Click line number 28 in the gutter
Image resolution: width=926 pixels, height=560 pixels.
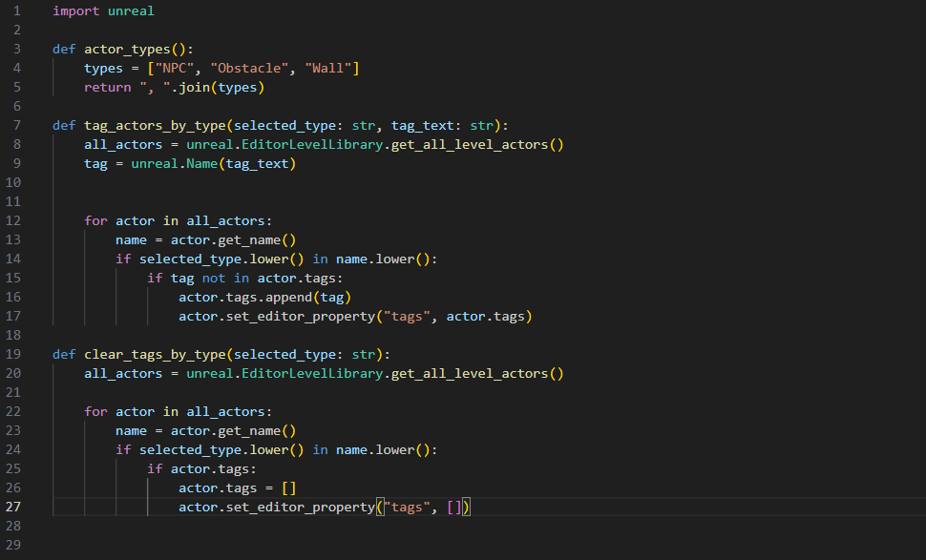(13, 526)
